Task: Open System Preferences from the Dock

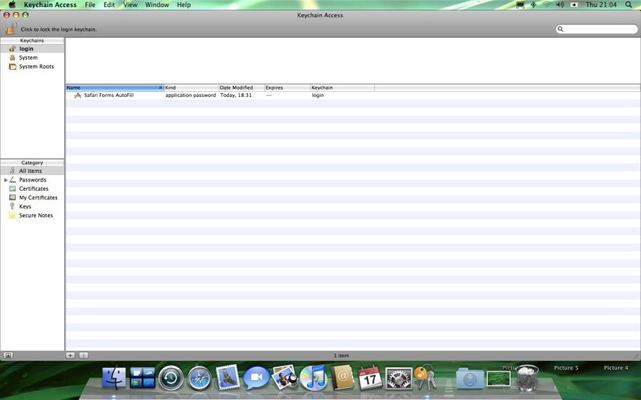Action: point(398,378)
